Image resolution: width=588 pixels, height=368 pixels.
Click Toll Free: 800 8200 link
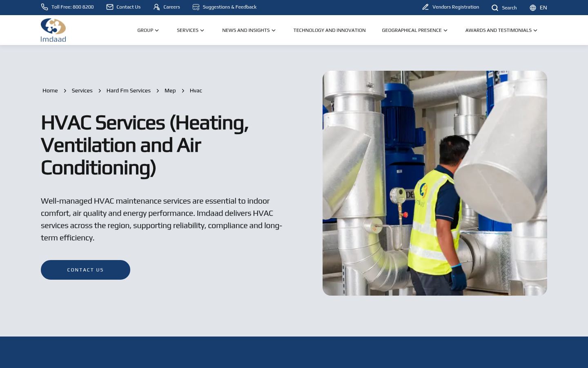pyautogui.click(x=72, y=7)
